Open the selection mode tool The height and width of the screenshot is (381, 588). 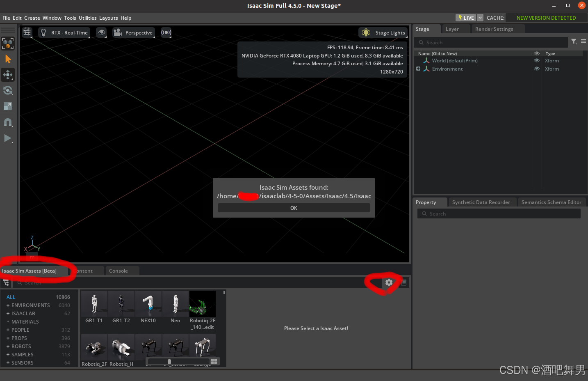[8, 44]
